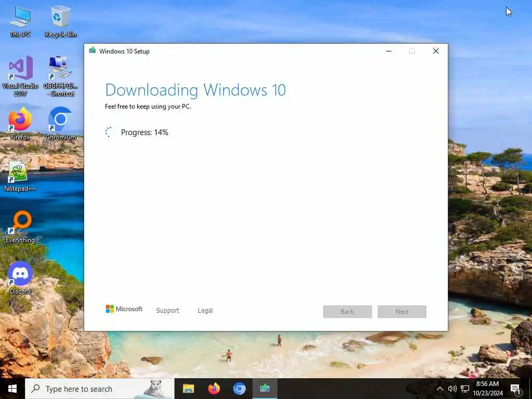Open the Windows Start menu

12,389
